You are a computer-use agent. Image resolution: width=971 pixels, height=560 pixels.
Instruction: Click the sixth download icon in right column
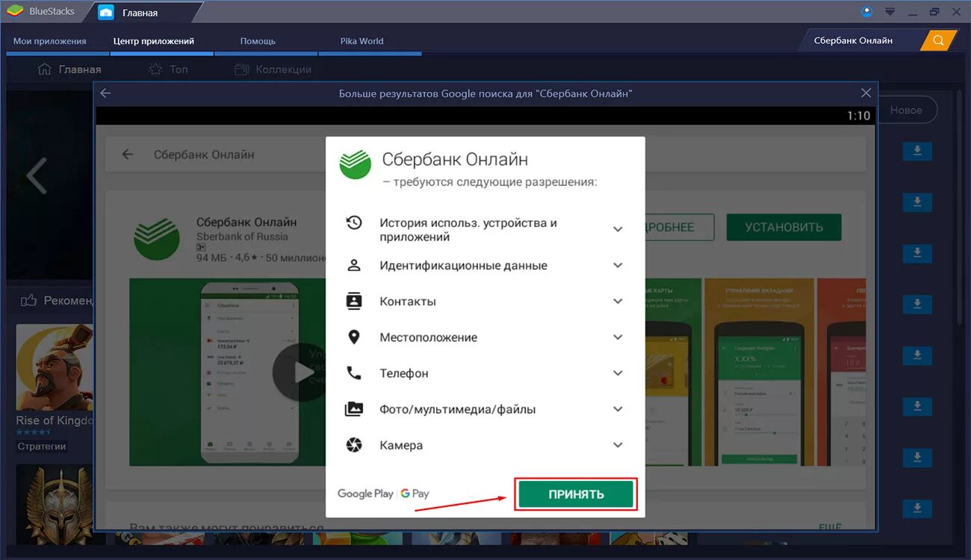point(917,406)
